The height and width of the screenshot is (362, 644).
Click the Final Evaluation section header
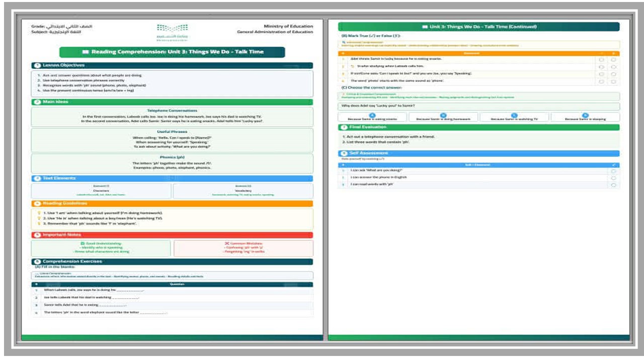(x=479, y=127)
